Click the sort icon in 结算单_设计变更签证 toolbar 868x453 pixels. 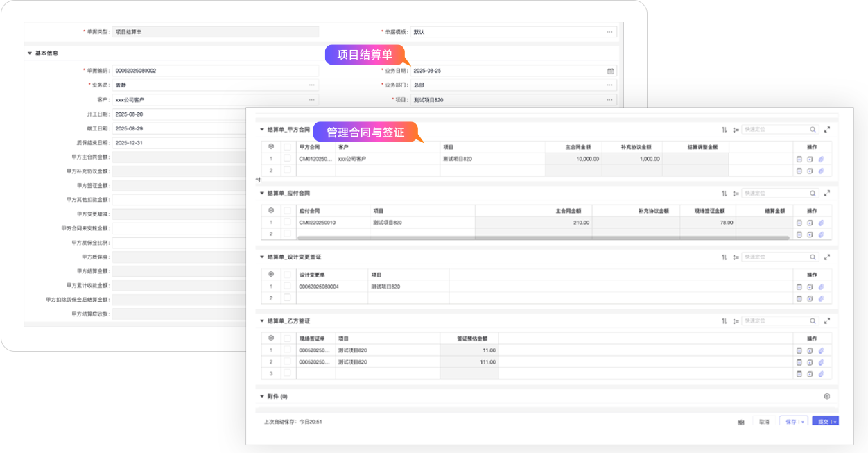coord(724,257)
